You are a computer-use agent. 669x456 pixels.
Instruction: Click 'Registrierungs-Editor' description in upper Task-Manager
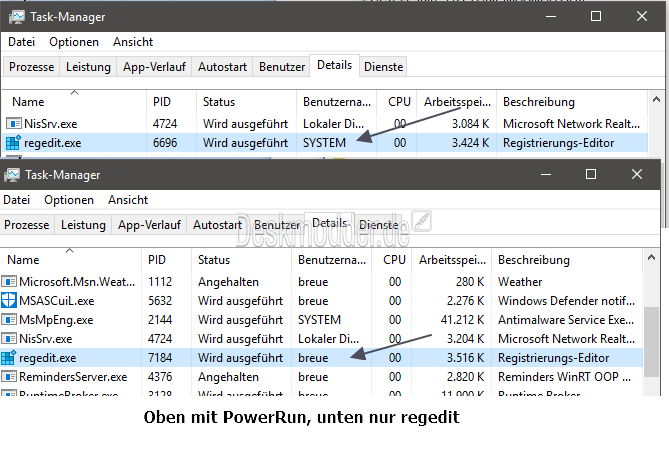[x=558, y=142]
